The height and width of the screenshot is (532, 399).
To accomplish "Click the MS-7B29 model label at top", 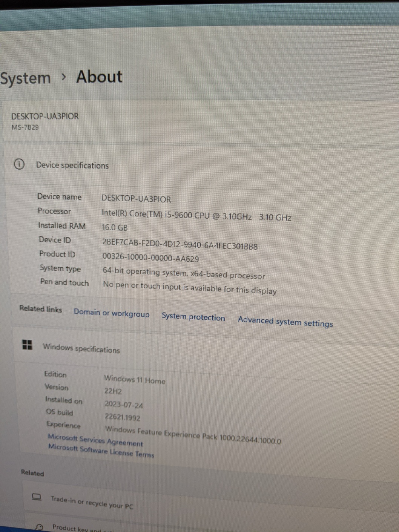I will (x=25, y=127).
